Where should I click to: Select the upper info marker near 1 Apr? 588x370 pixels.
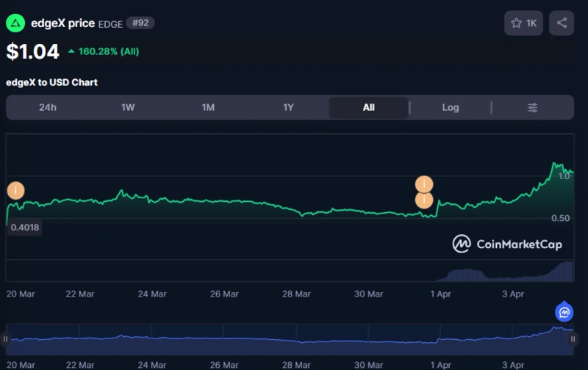point(424,184)
